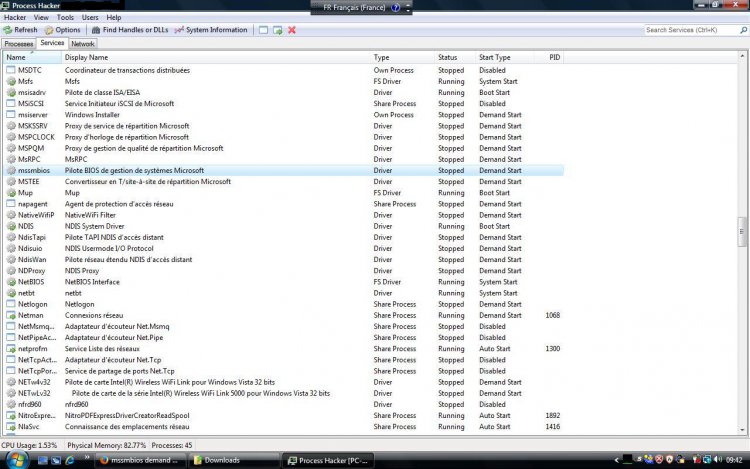Select the msiserver Windows Installer row
The image size is (750, 469).
[284, 115]
